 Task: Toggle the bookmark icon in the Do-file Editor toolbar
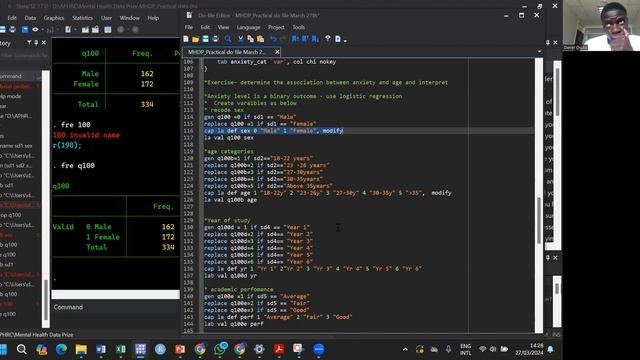point(295,39)
